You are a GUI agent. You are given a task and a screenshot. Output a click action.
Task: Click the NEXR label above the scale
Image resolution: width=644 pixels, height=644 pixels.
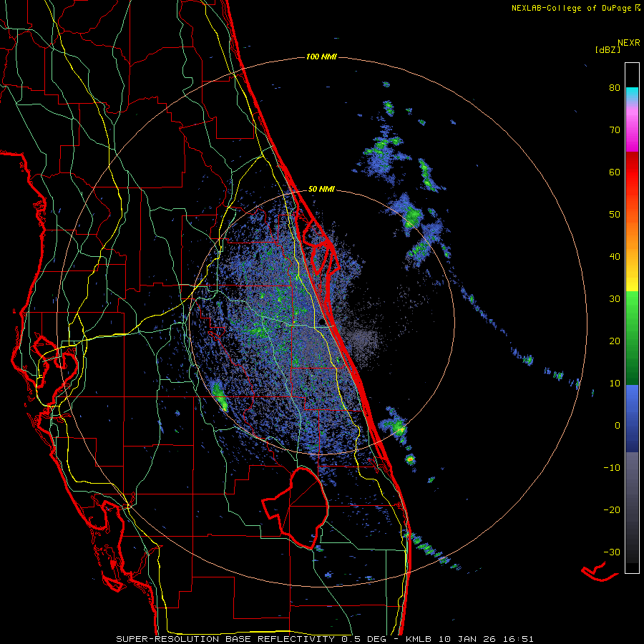click(x=629, y=43)
